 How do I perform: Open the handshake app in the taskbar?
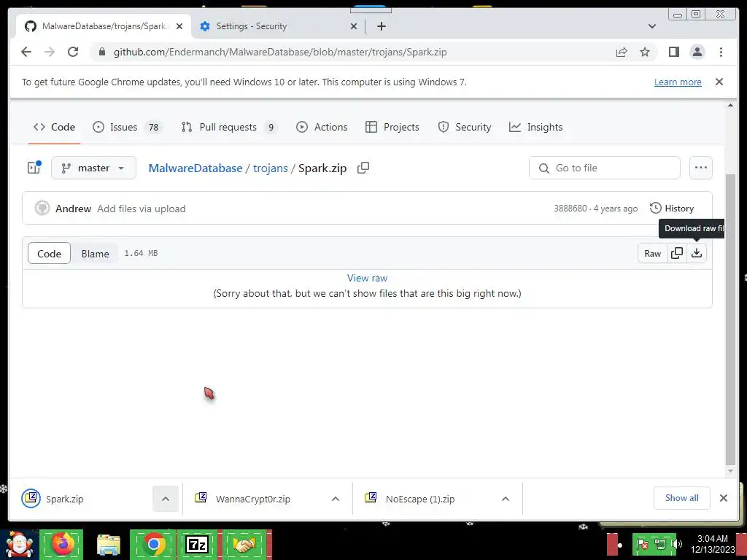pos(244,545)
